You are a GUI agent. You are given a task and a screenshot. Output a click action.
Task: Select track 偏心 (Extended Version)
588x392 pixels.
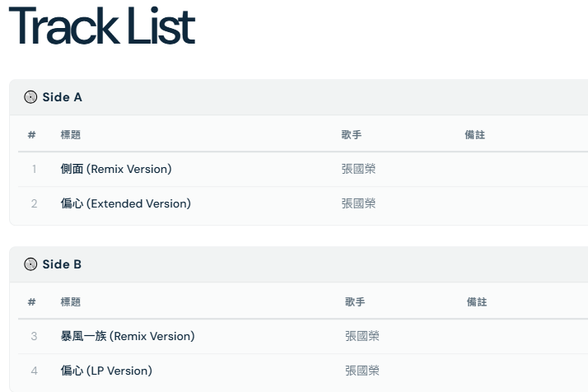[x=125, y=203]
